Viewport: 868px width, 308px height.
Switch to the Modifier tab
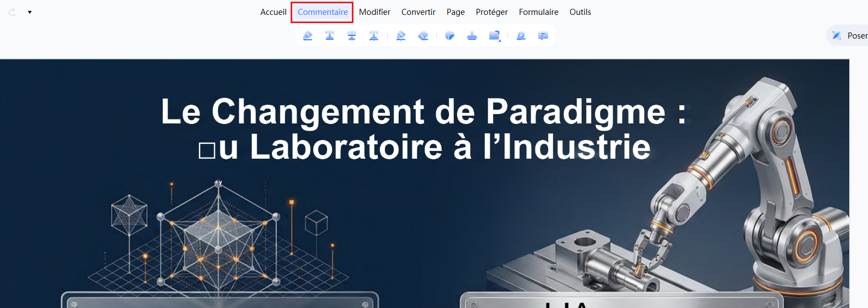click(374, 12)
